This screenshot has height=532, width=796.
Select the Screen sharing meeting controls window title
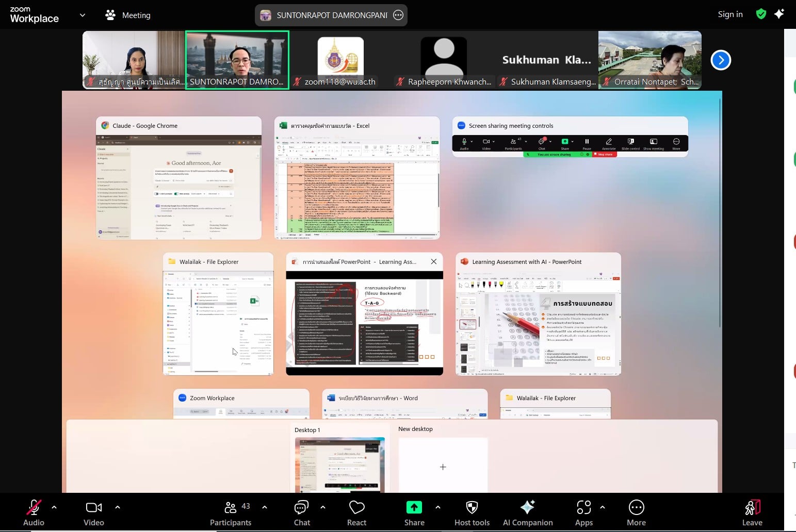point(511,126)
